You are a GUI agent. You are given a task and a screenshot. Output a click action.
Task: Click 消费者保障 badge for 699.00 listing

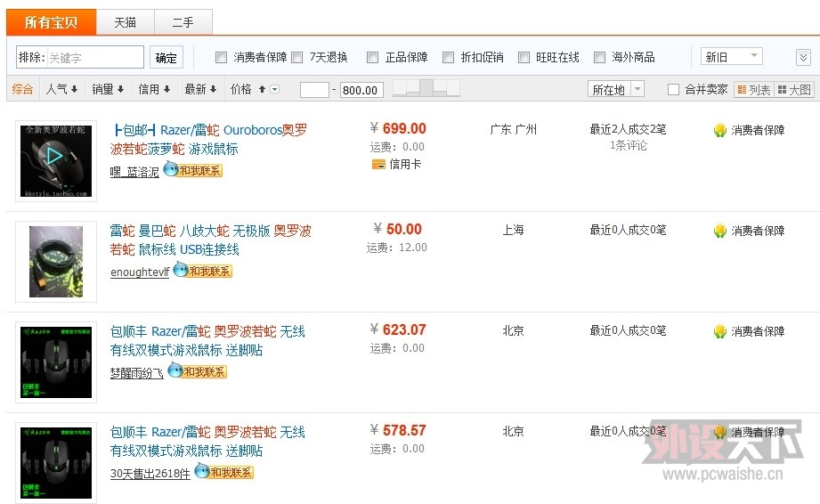coord(749,130)
